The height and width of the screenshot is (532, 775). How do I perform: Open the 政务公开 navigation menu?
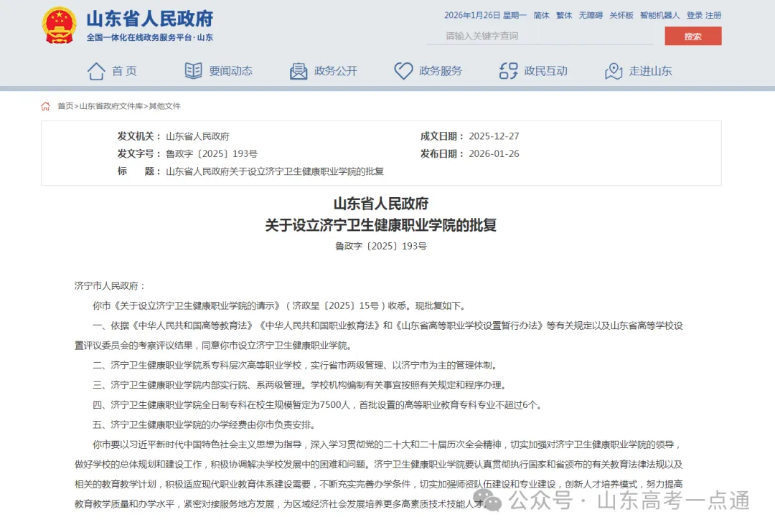tap(336, 71)
